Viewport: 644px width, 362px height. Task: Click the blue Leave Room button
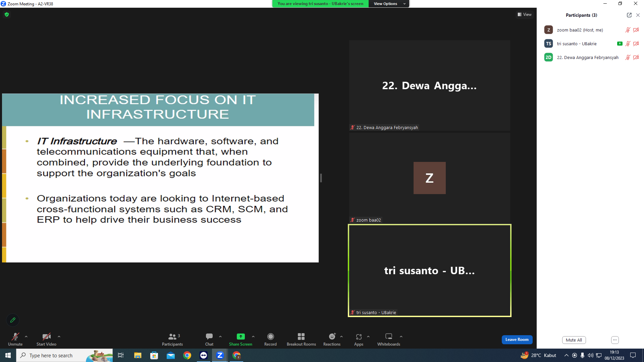click(517, 340)
